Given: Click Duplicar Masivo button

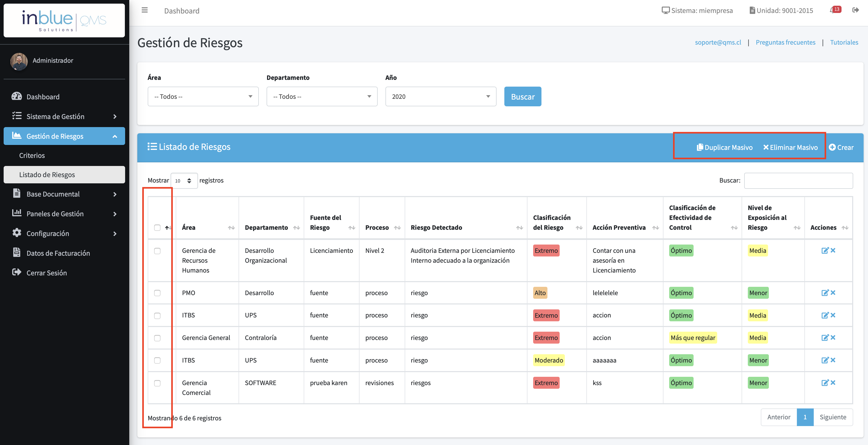Looking at the screenshot, I should coord(724,147).
